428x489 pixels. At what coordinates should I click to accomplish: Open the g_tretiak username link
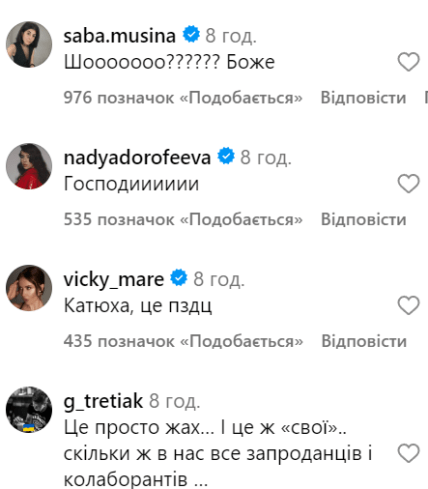103,401
